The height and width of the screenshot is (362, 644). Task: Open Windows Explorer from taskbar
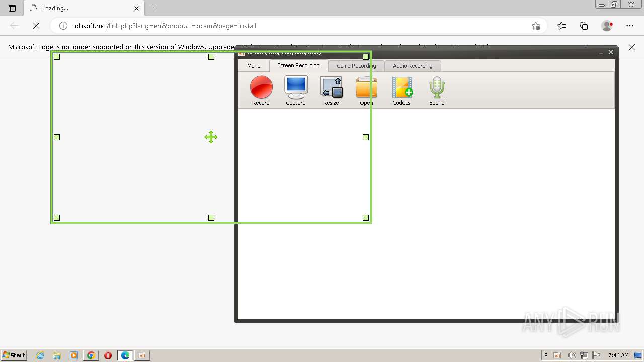57,355
